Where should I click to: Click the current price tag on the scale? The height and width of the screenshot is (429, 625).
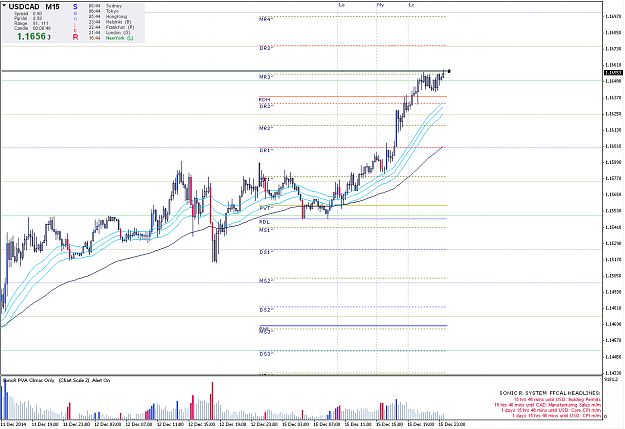(x=614, y=73)
